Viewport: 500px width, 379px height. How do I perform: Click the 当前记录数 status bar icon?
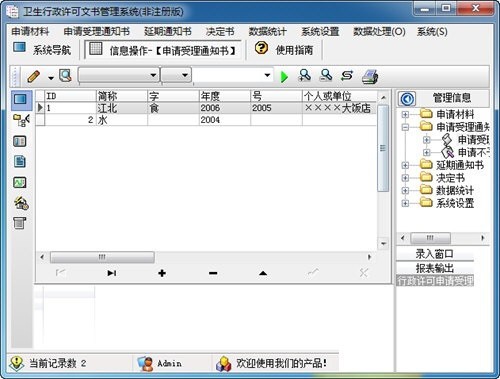click(x=17, y=363)
